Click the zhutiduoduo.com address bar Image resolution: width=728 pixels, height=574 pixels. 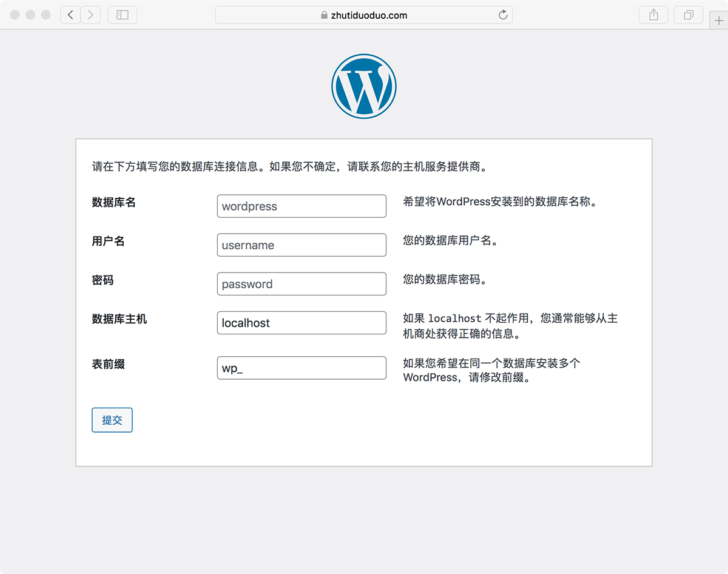pos(364,15)
